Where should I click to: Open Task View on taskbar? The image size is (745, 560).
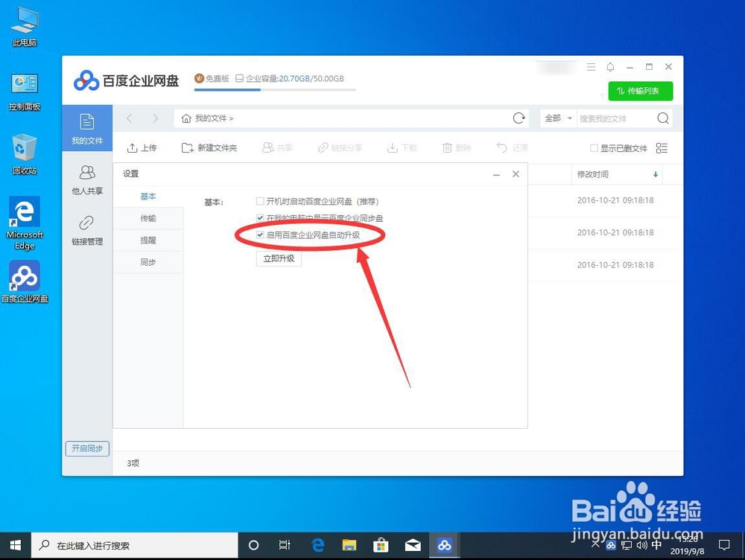tap(285, 545)
